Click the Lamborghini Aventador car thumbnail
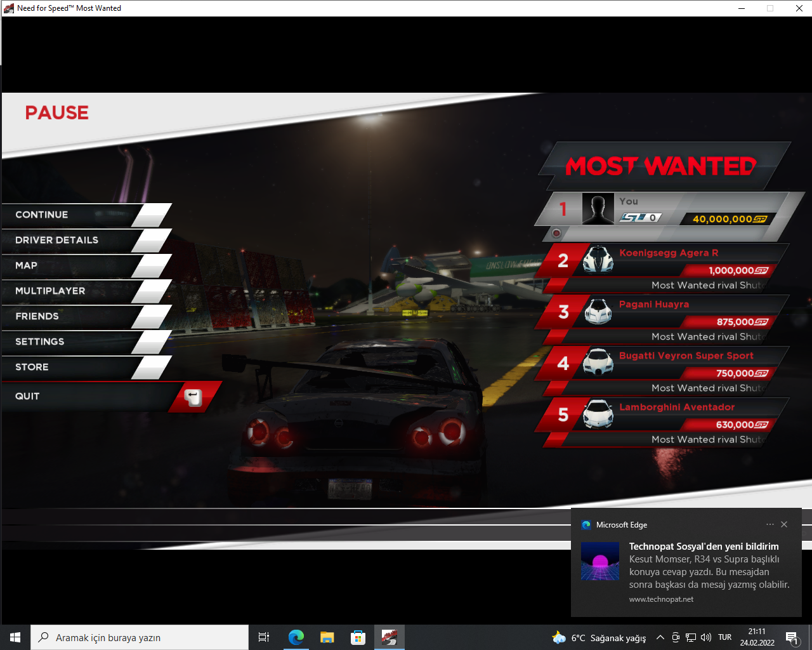This screenshot has width=812, height=650. tap(598, 415)
